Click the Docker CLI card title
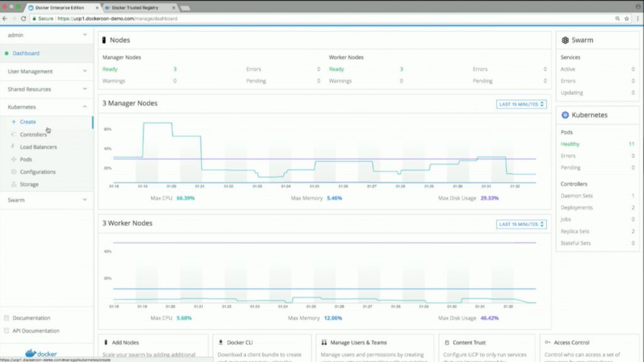Image resolution: width=644 pixels, height=362 pixels. tap(240, 343)
